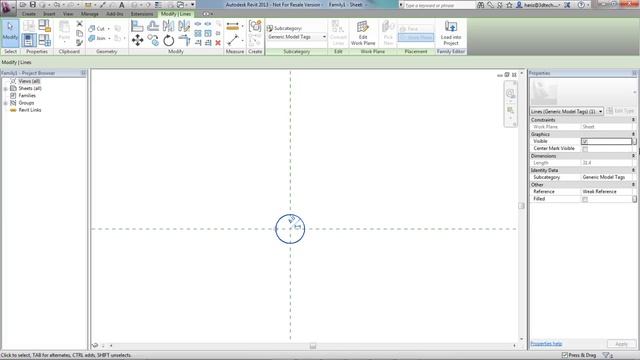Click the Align tool in Modify panel
The width and height of the screenshot is (640, 360).
point(137,26)
